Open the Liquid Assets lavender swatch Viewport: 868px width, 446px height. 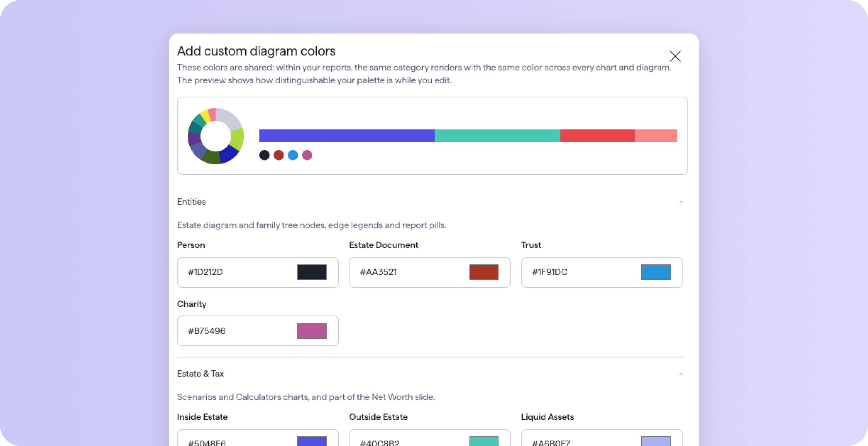[x=656, y=441]
